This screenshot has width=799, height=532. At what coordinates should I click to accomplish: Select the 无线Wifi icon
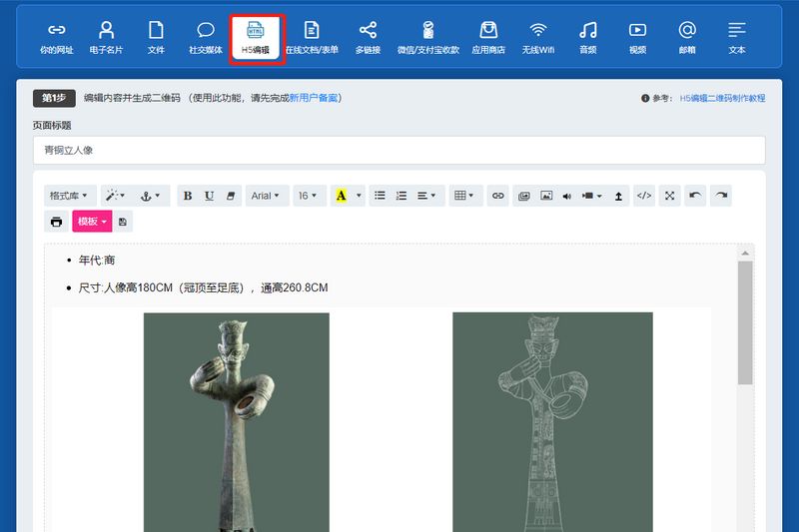coord(538,38)
